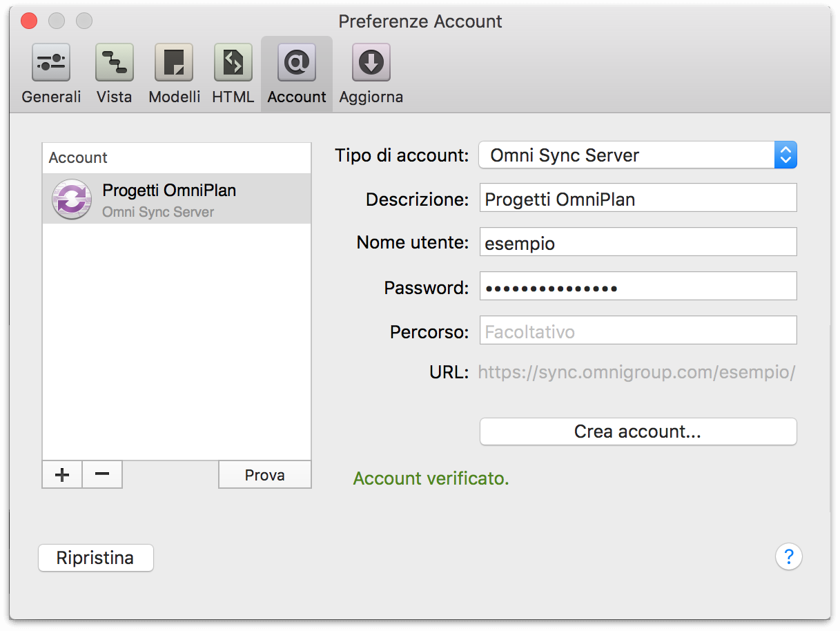Click the Descrizione text field
Screen dimensions: 840x631
637,198
